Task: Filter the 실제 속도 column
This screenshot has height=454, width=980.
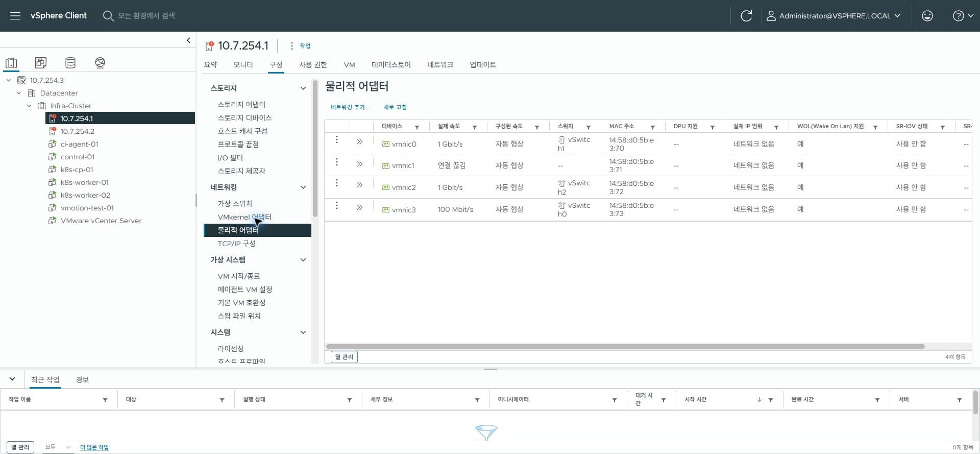Action: point(475,127)
